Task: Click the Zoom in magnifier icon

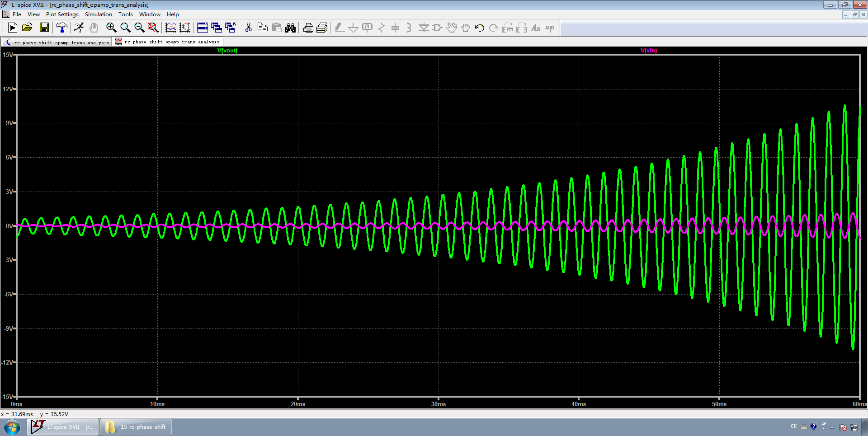Action: pyautogui.click(x=111, y=28)
